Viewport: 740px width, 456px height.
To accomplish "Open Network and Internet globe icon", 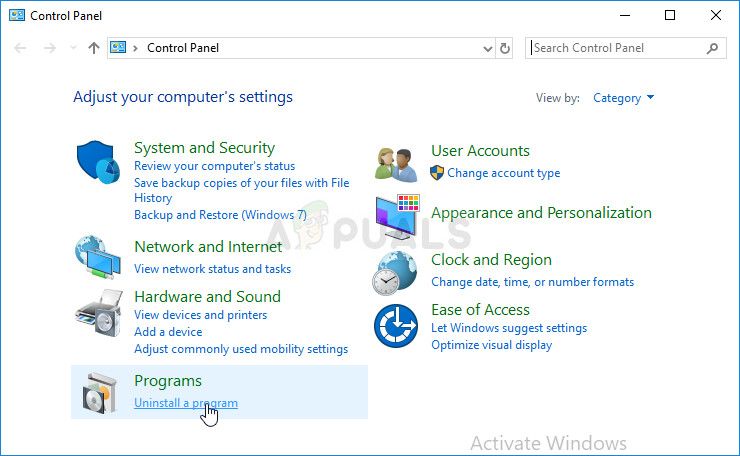I will [98, 257].
